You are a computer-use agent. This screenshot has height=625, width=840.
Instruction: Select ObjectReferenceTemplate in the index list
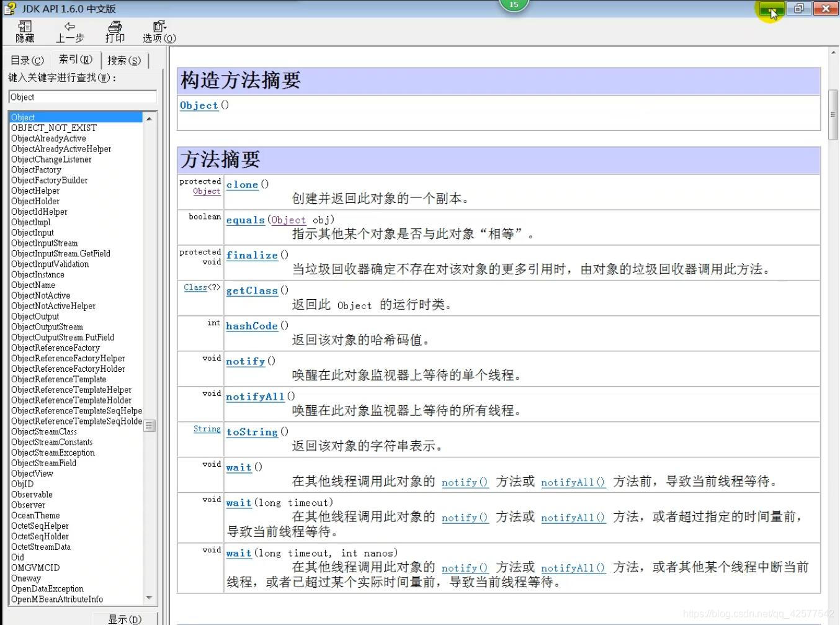(58, 379)
